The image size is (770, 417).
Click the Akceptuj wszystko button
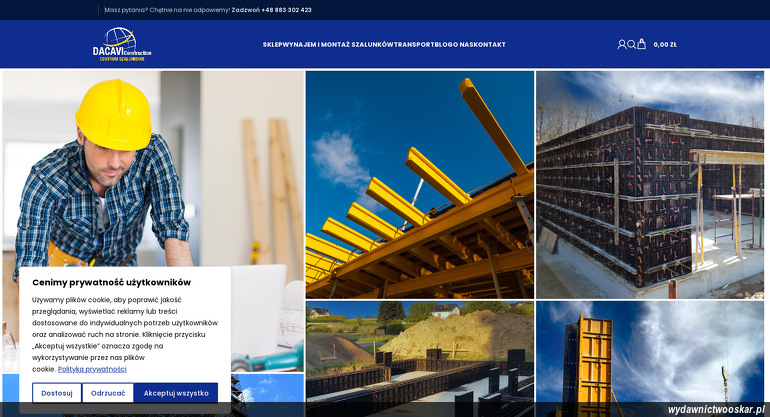[176, 393]
